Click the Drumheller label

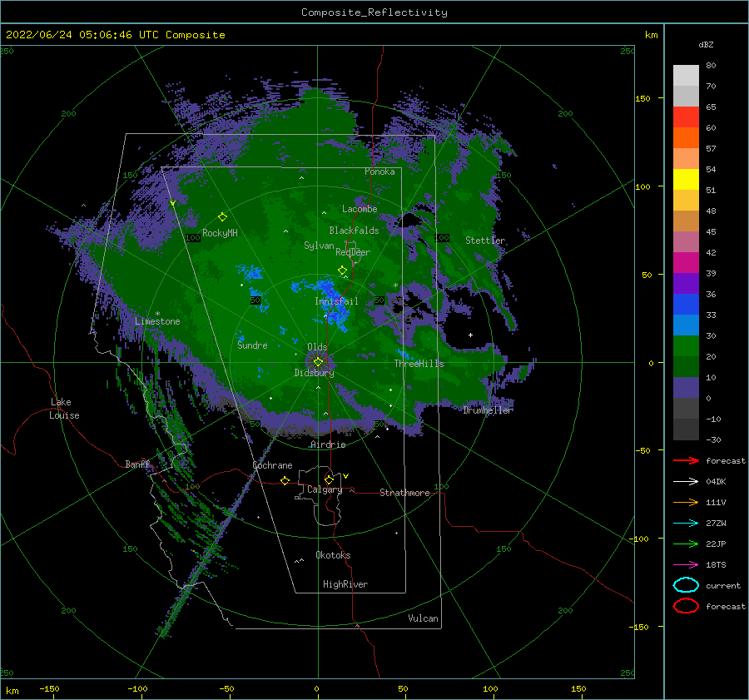click(x=488, y=410)
